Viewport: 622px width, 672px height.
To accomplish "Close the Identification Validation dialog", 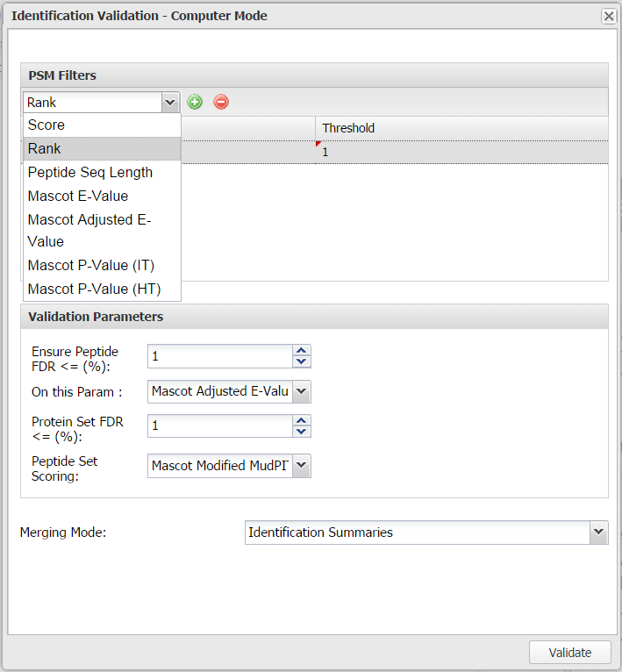I will coord(608,16).
